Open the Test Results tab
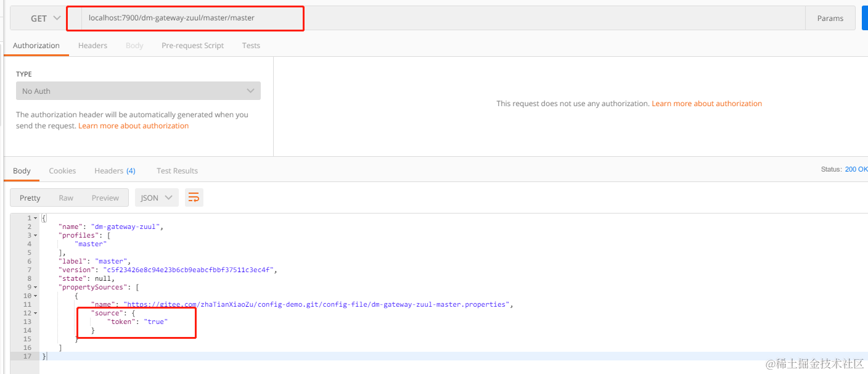This screenshot has width=868, height=374. 177,171
